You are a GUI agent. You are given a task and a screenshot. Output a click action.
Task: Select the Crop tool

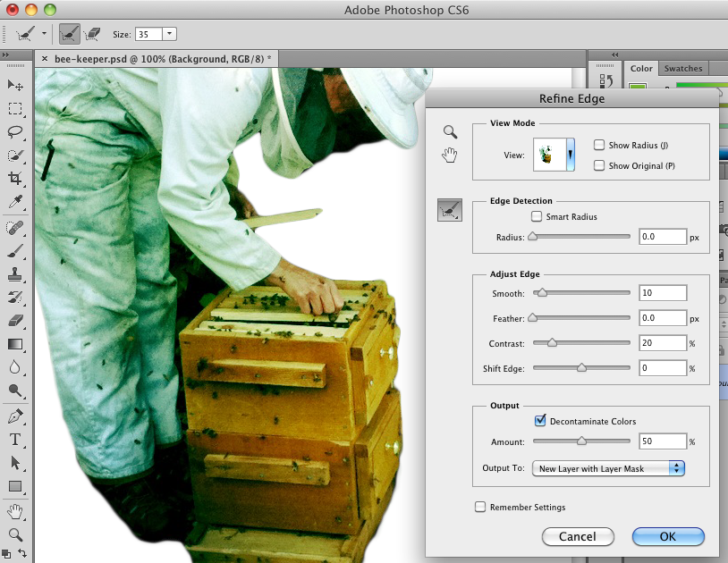click(x=15, y=179)
